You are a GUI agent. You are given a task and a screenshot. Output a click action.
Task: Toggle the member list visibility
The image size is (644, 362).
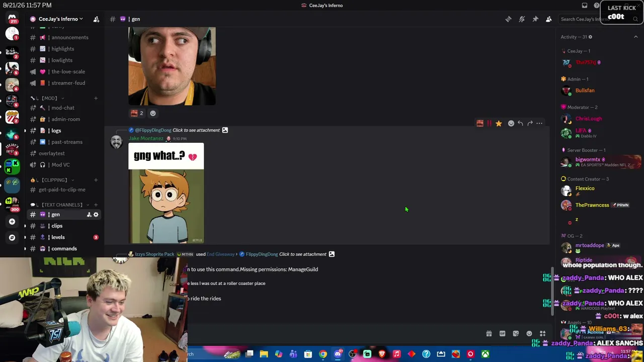pyautogui.click(x=549, y=19)
